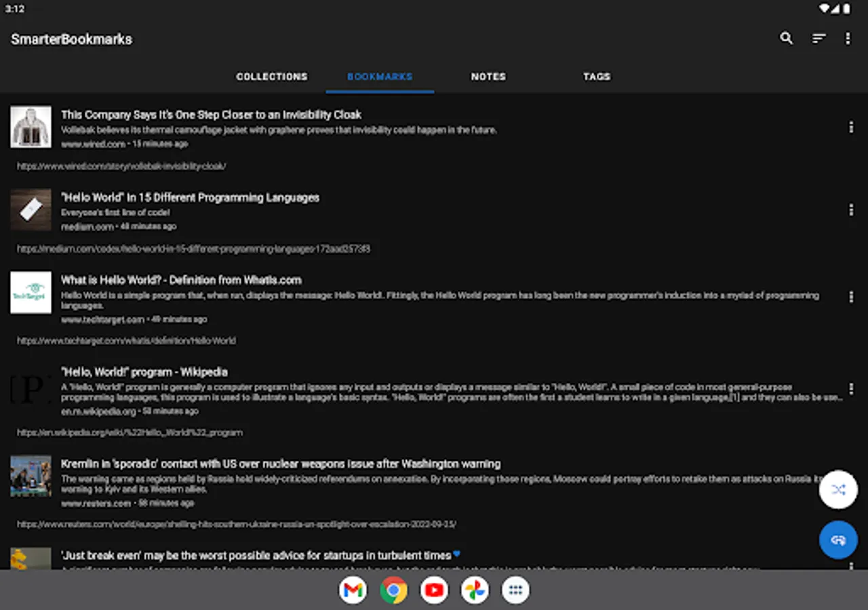Select the Bookmarks tab

tap(380, 77)
